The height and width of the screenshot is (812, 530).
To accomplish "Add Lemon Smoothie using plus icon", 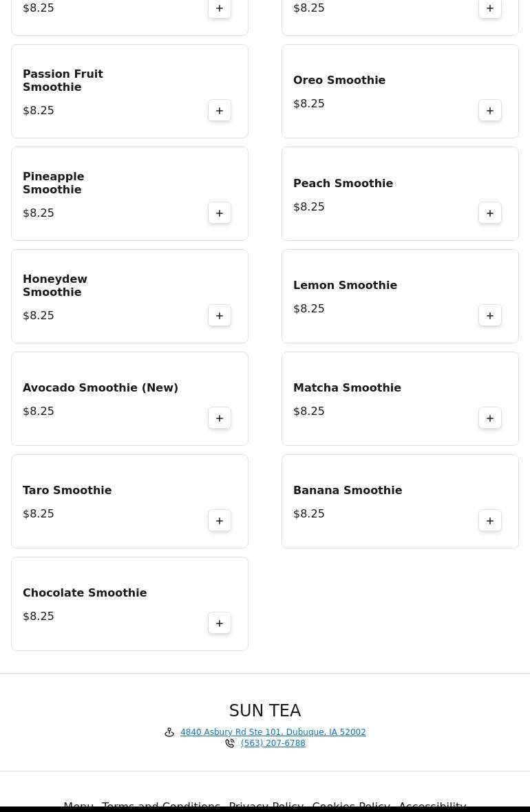I will coord(490,315).
